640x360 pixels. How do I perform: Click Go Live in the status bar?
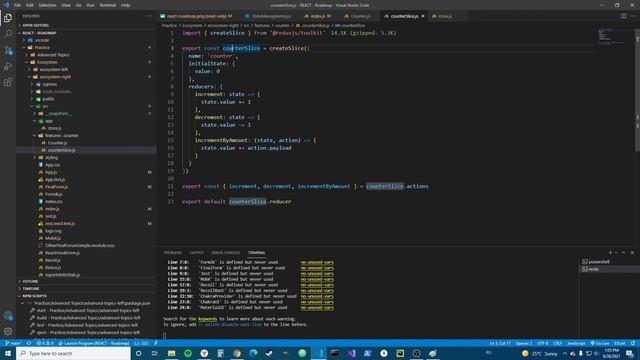pyautogui.click(x=600, y=343)
